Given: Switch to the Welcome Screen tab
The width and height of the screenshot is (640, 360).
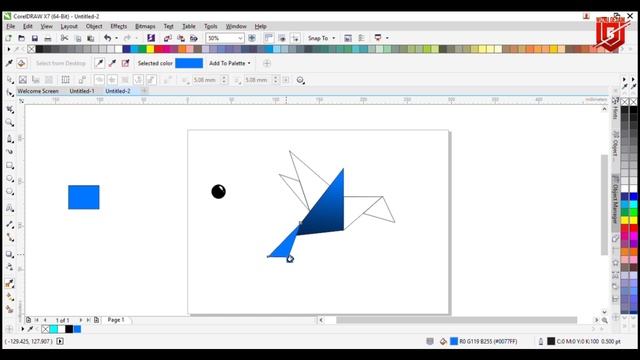Looking at the screenshot, I should pos(38,91).
